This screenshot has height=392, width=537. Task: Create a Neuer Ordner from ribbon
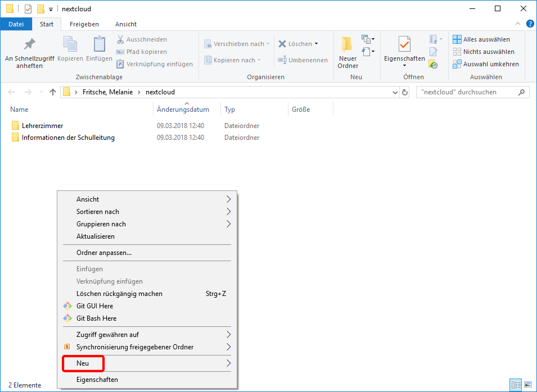point(348,52)
